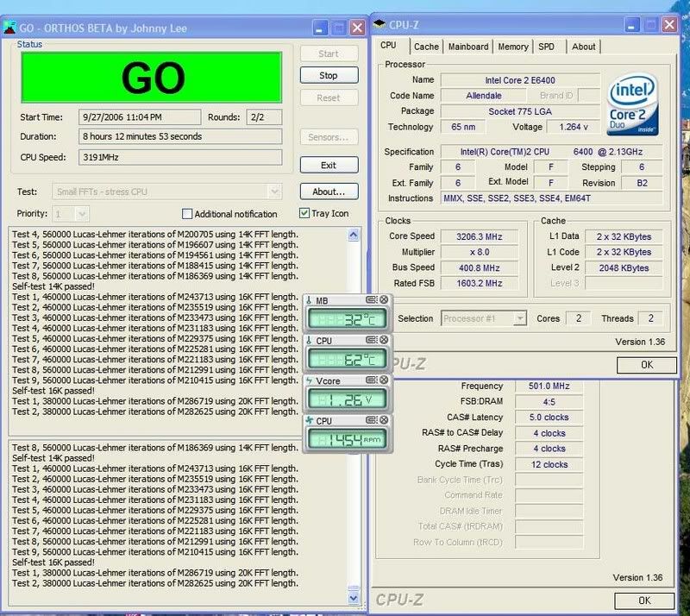The height and width of the screenshot is (616, 690).
Task: Click the Level 2 cache value '2048 KBytes'
Action: point(624,267)
